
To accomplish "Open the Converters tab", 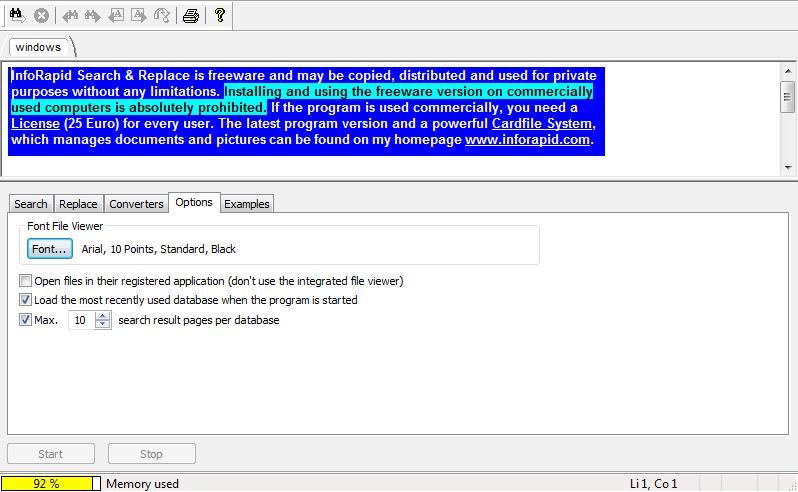I will (x=136, y=204).
